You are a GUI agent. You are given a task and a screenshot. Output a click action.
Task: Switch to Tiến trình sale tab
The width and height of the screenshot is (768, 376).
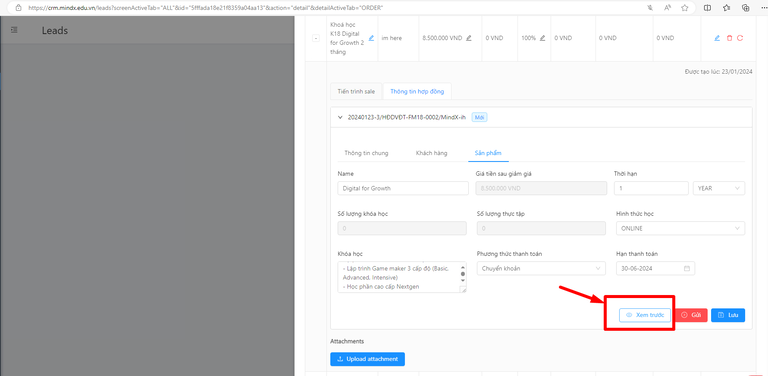(x=356, y=92)
